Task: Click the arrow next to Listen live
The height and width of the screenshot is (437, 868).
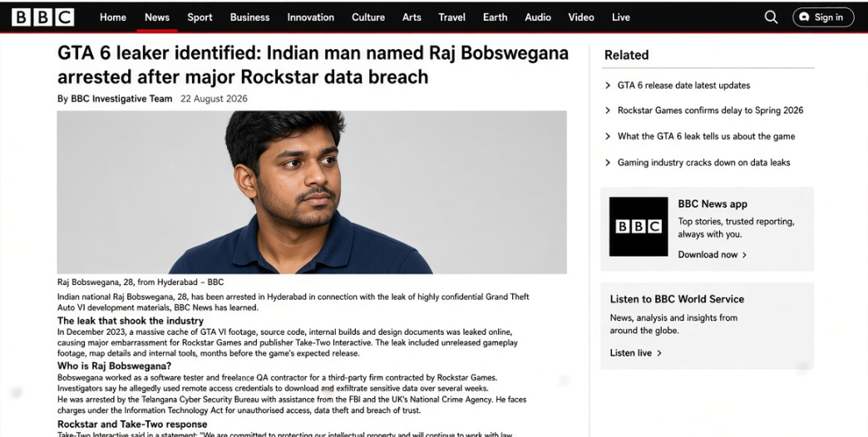Action: 659,353
